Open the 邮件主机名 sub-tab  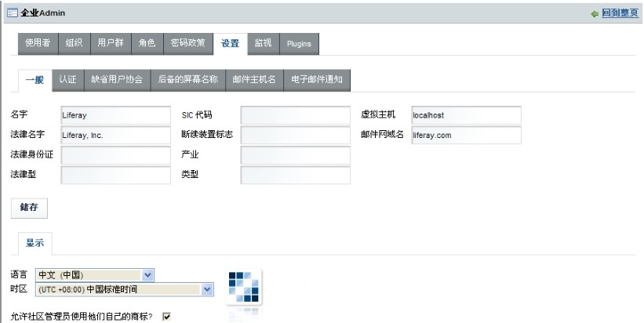coord(254,80)
